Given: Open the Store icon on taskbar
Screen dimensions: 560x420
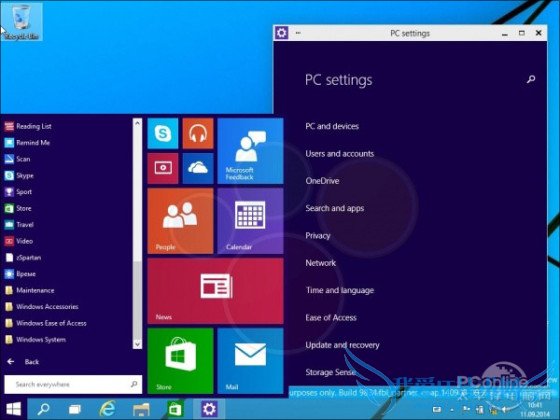Looking at the screenshot, I should tap(175, 409).
